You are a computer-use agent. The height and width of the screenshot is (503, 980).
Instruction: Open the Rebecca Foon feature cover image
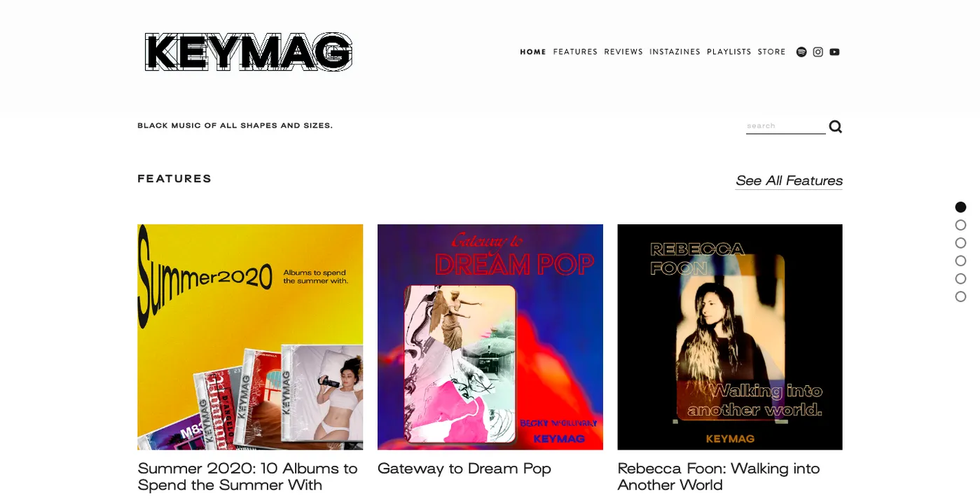(x=729, y=336)
